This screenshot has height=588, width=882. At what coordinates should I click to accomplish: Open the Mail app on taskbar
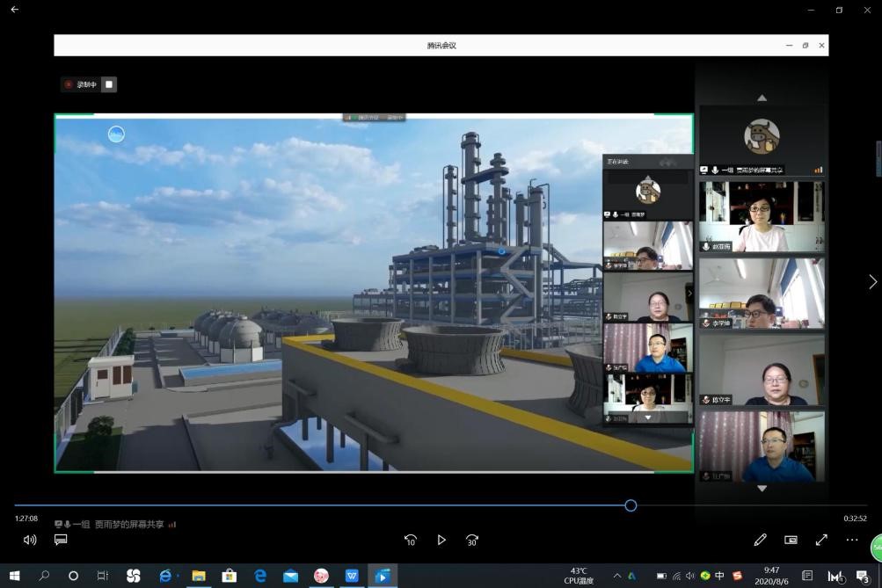tap(290, 576)
